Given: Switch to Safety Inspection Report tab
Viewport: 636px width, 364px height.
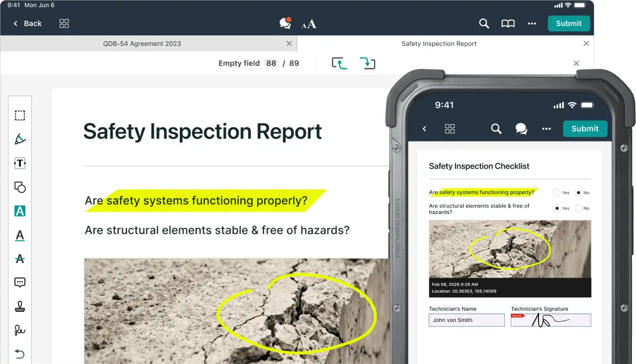Looking at the screenshot, I should pos(439,43).
